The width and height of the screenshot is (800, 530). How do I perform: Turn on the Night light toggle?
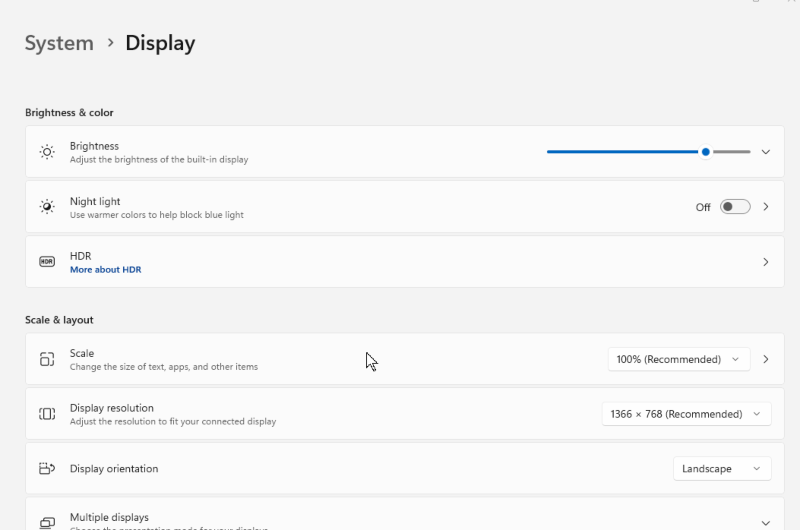(x=735, y=207)
